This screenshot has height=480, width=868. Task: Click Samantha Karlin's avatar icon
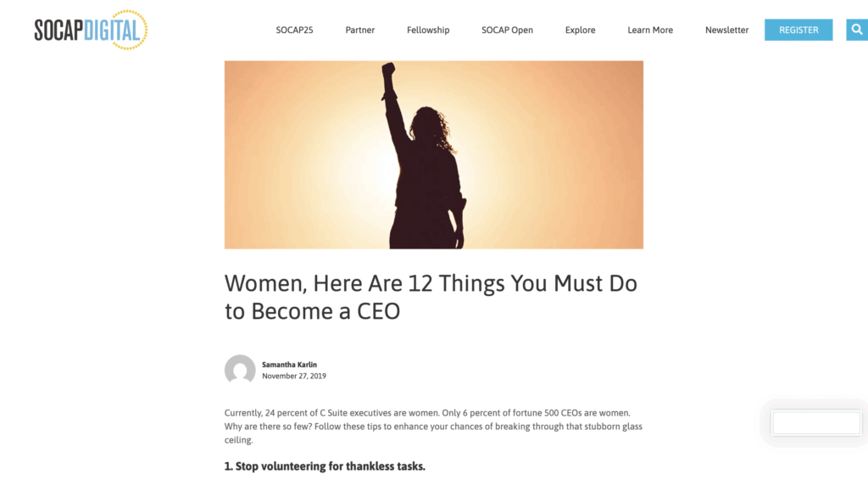point(240,370)
